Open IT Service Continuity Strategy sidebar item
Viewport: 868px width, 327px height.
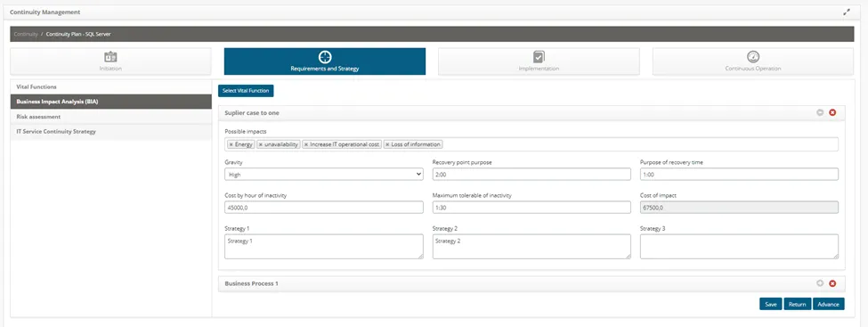(110, 131)
